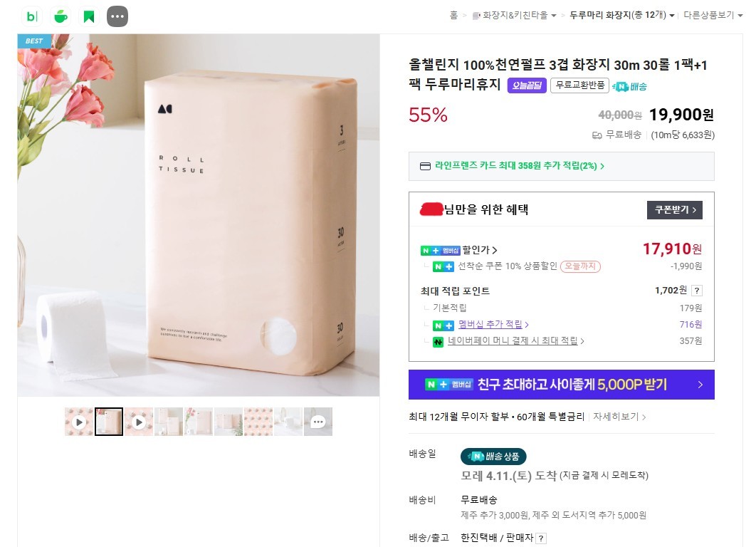The width and height of the screenshot is (756, 547).
Task: Play the first video thumbnail
Action: [x=79, y=422]
